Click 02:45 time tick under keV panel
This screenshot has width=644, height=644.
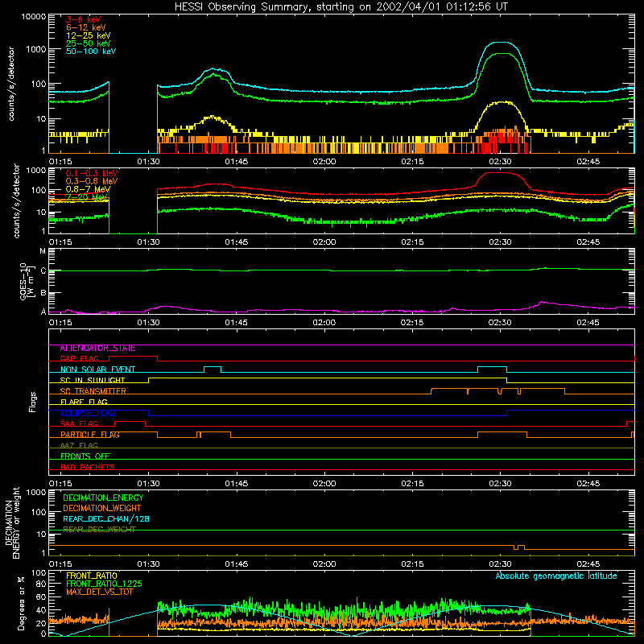click(x=588, y=162)
